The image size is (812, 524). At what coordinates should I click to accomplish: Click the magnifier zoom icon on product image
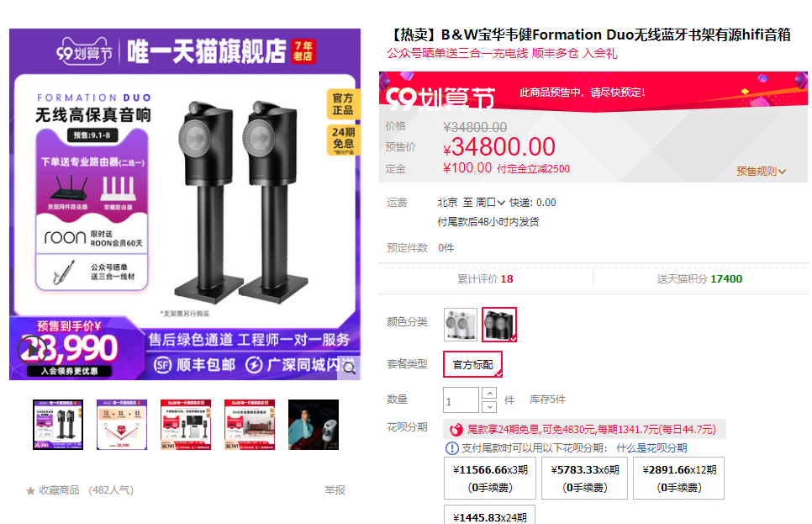coord(350,368)
